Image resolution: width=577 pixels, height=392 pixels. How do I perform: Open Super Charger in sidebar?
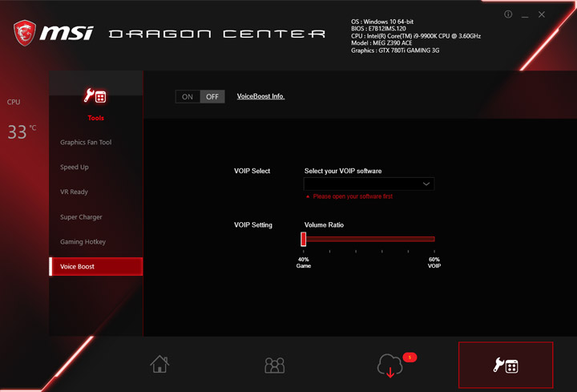tap(81, 216)
